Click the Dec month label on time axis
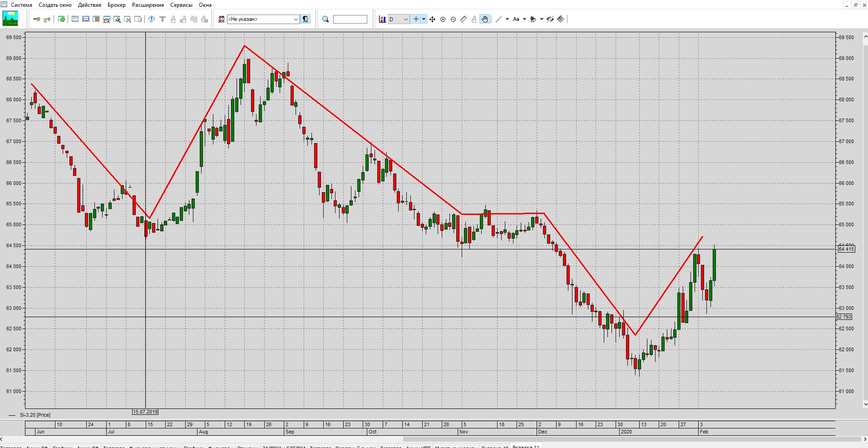Image resolution: width=868 pixels, height=448 pixels. coord(542,432)
